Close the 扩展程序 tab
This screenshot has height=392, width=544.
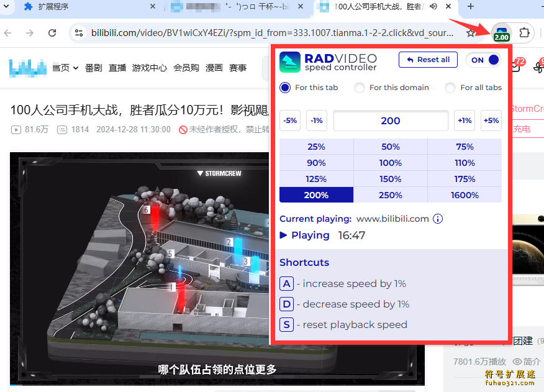coord(153,6)
